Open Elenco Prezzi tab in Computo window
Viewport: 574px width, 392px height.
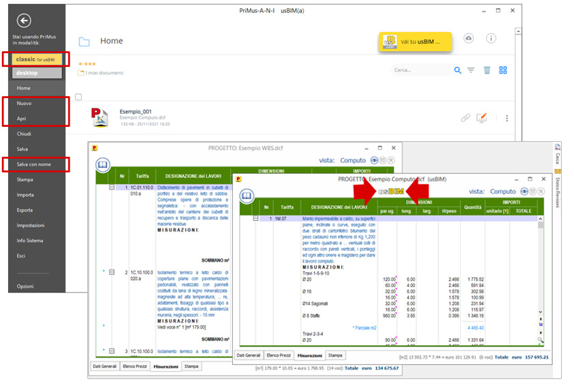tap(278, 355)
